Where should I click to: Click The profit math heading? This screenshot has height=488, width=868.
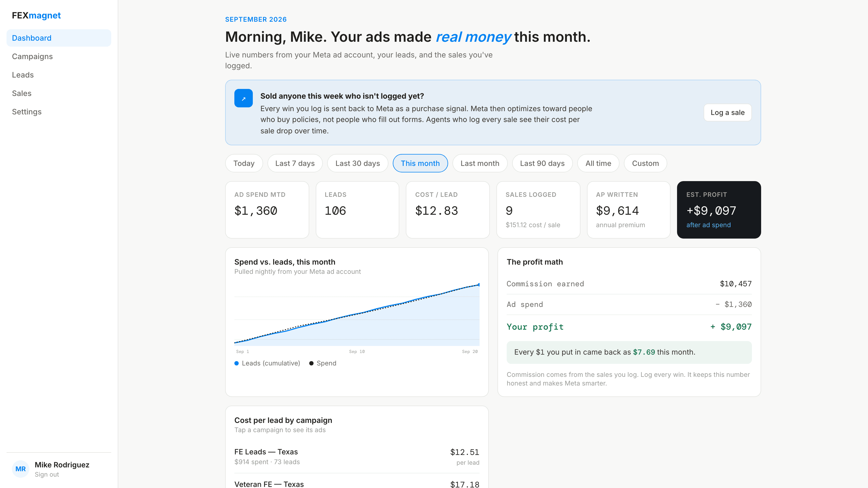534,262
